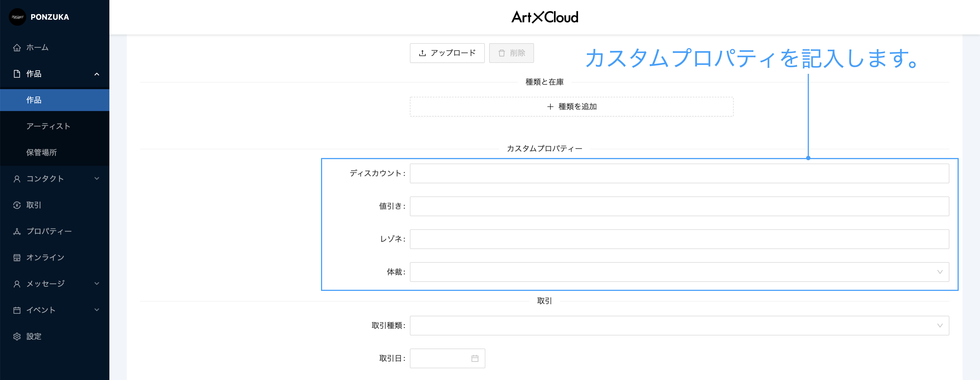The height and width of the screenshot is (380, 980).
Task: Click the 取引日 field label
Action: coord(392,358)
